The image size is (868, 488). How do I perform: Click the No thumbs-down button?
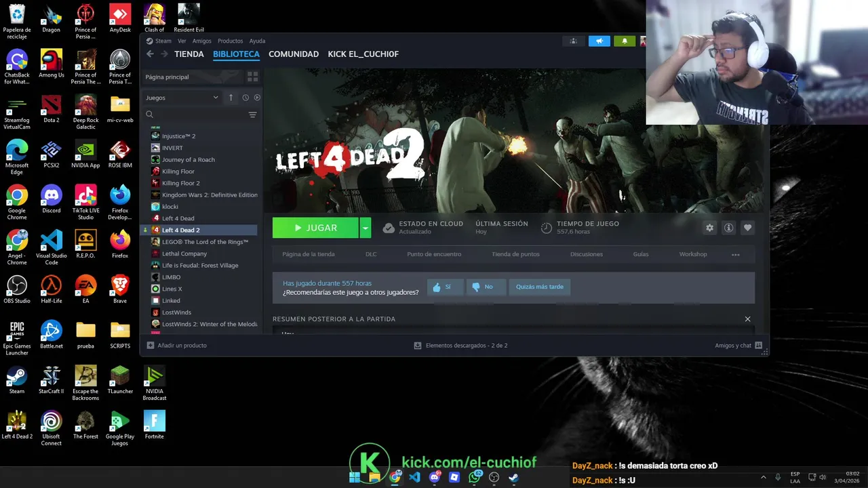tap(485, 287)
